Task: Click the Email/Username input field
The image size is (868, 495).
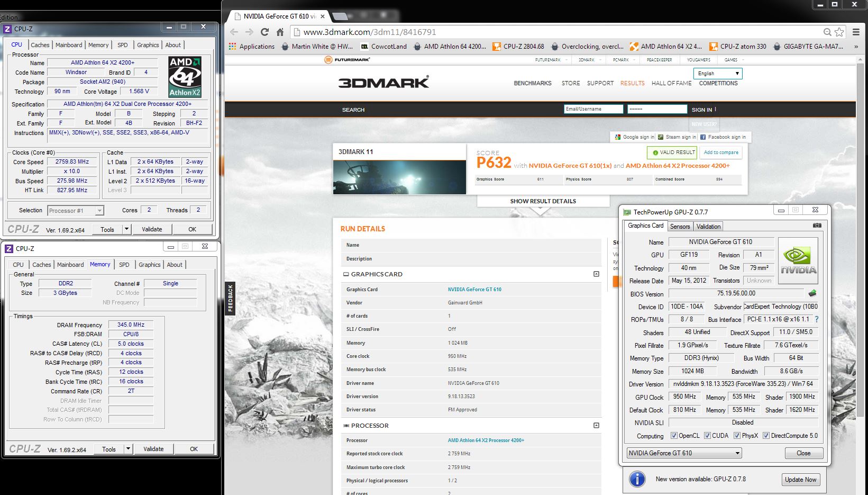Action: coord(593,109)
